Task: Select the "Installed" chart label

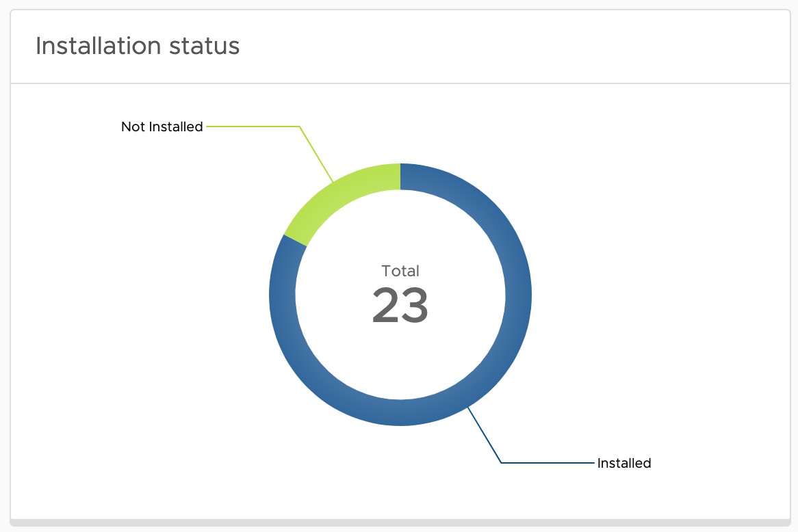Action: 624,463
